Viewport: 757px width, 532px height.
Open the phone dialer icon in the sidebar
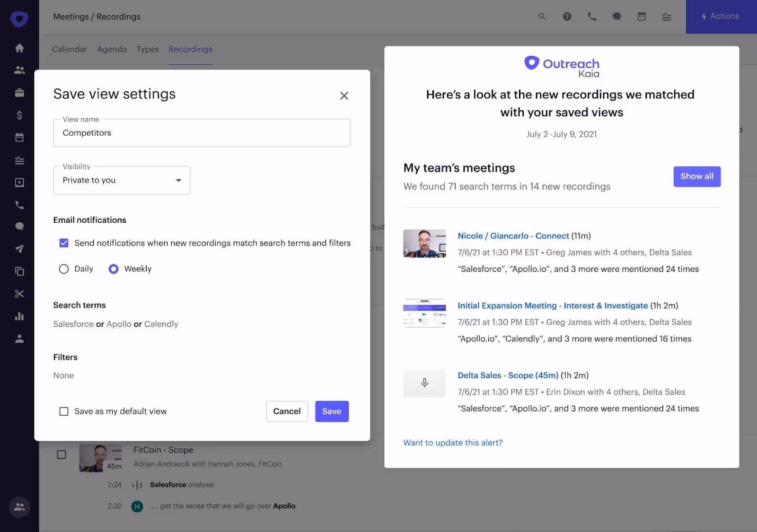(x=19, y=205)
